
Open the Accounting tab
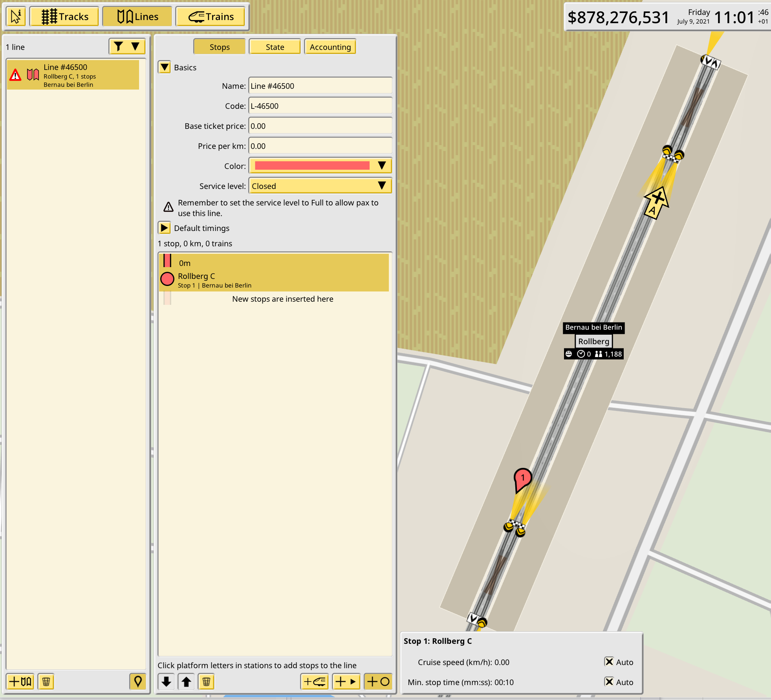click(330, 47)
